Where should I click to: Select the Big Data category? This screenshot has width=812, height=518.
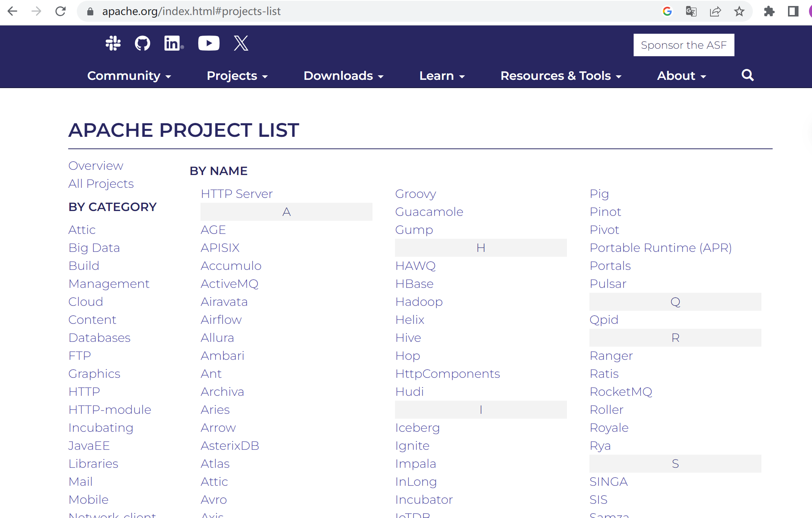[x=94, y=248]
